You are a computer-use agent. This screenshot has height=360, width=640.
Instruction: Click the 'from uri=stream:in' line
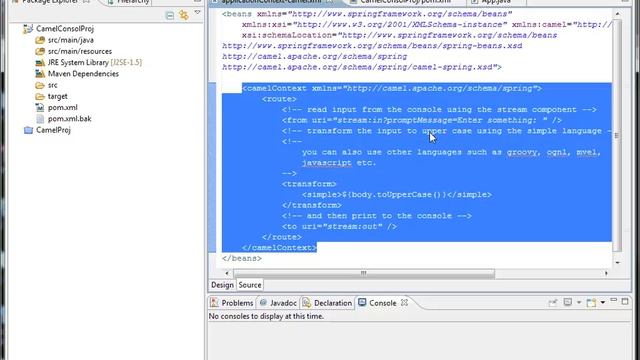click(422, 120)
